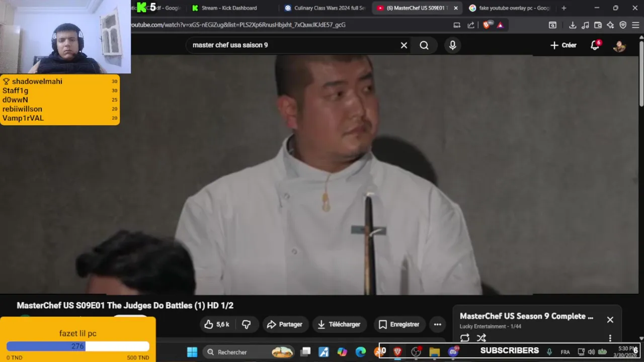
Task: Click shadowelmahi in leaderboard overlay
Action: click(x=37, y=81)
